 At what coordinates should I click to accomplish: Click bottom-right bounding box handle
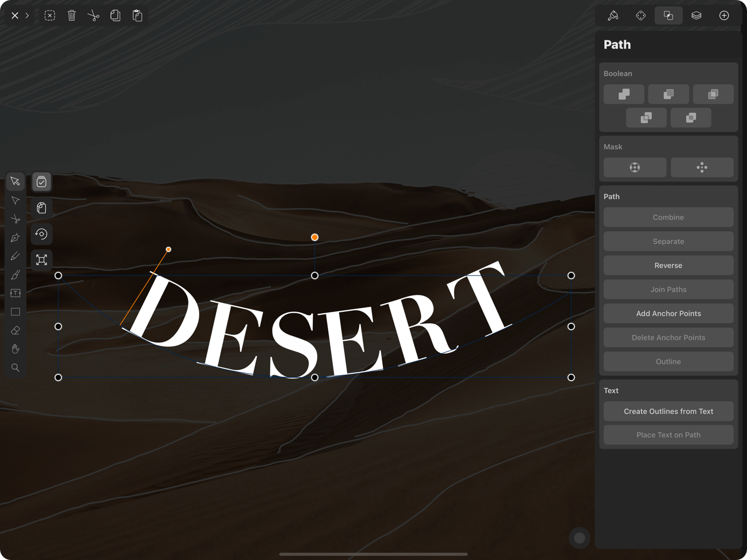pyautogui.click(x=571, y=377)
